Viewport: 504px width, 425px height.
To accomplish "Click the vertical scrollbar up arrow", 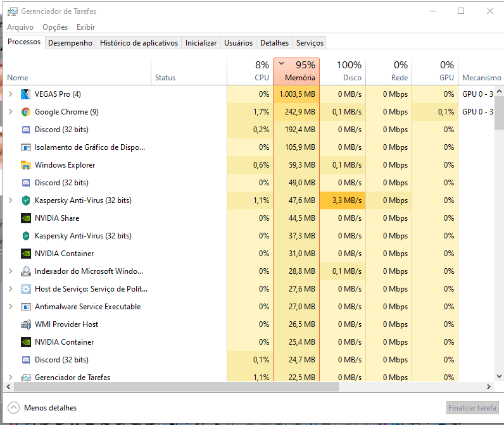I will click(499, 91).
